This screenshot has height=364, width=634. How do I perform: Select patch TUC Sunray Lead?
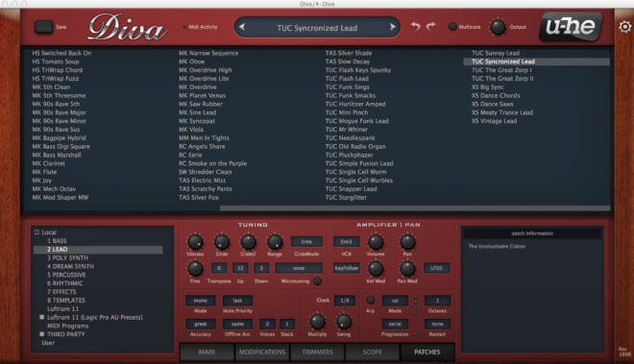[x=496, y=53]
